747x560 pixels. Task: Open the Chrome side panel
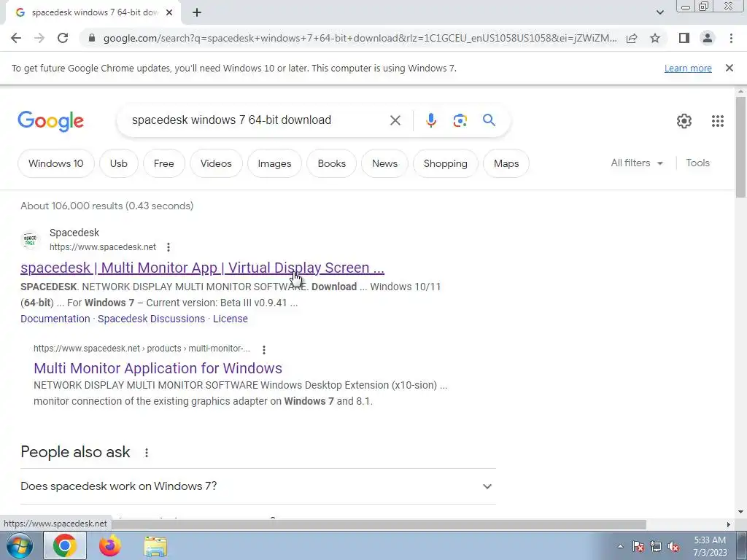tap(684, 38)
